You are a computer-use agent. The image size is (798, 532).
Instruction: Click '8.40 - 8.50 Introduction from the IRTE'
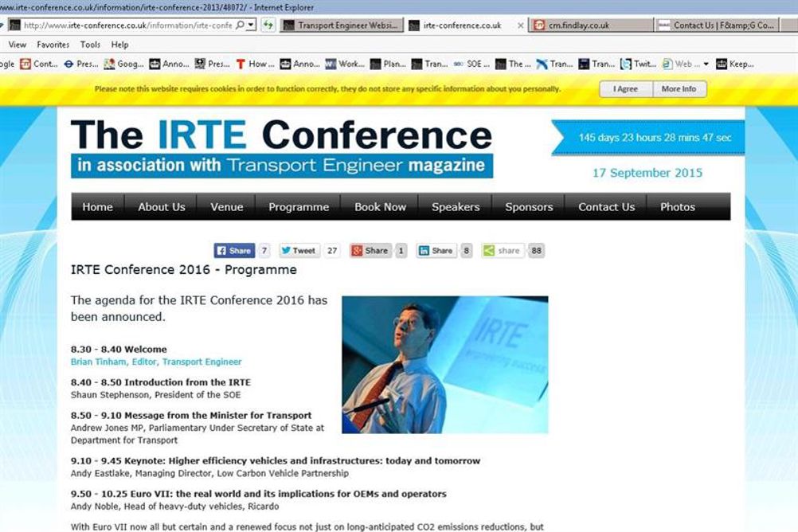coord(161,382)
